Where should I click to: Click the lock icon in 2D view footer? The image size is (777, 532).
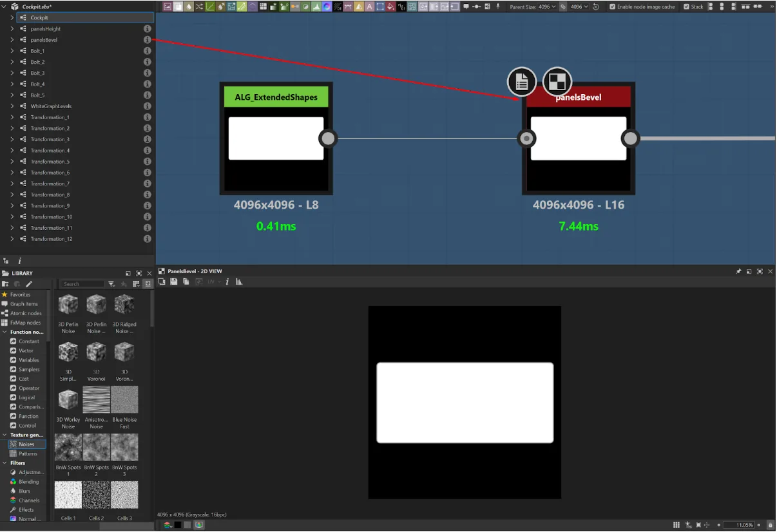(x=771, y=525)
